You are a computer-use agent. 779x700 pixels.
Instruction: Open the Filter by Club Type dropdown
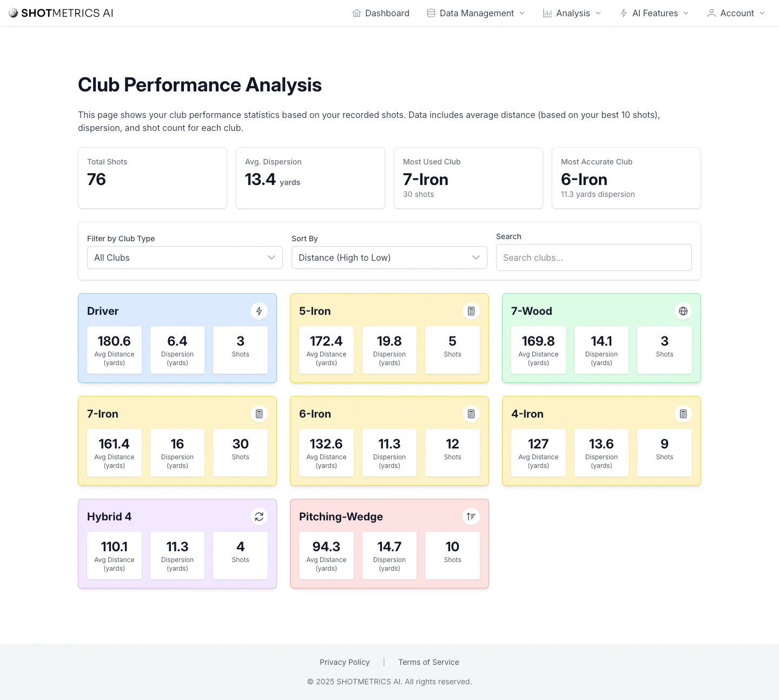(184, 257)
